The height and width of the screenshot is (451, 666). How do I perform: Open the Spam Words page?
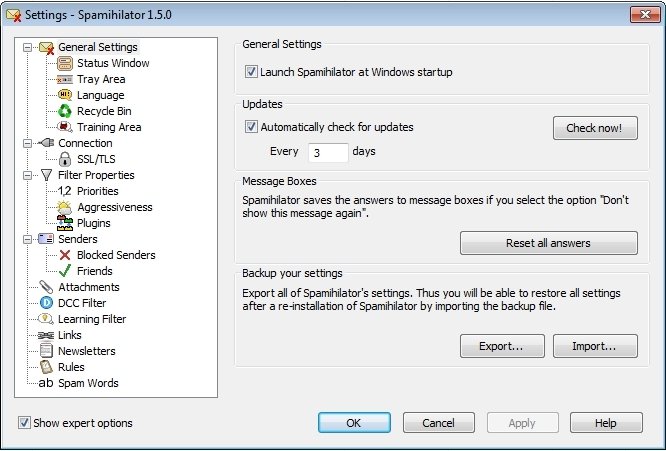pos(88,383)
